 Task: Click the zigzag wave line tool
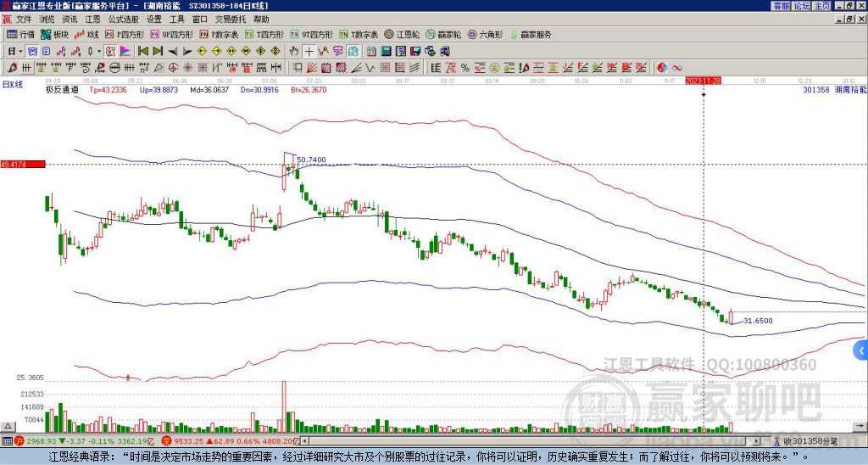370,68
